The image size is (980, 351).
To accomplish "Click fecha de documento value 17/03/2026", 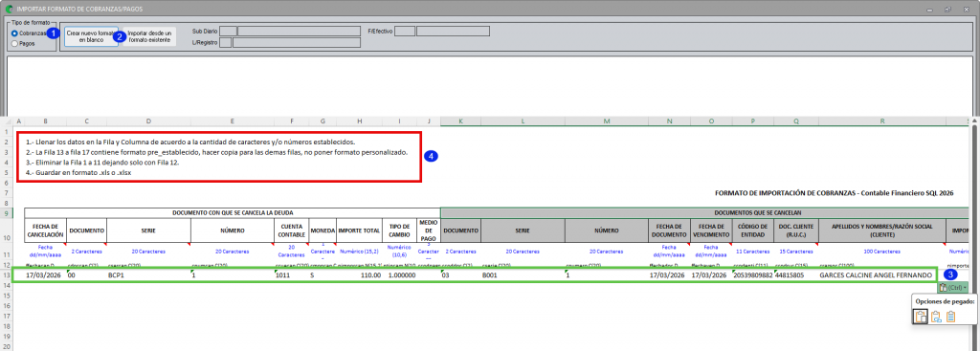I will click(x=669, y=274).
